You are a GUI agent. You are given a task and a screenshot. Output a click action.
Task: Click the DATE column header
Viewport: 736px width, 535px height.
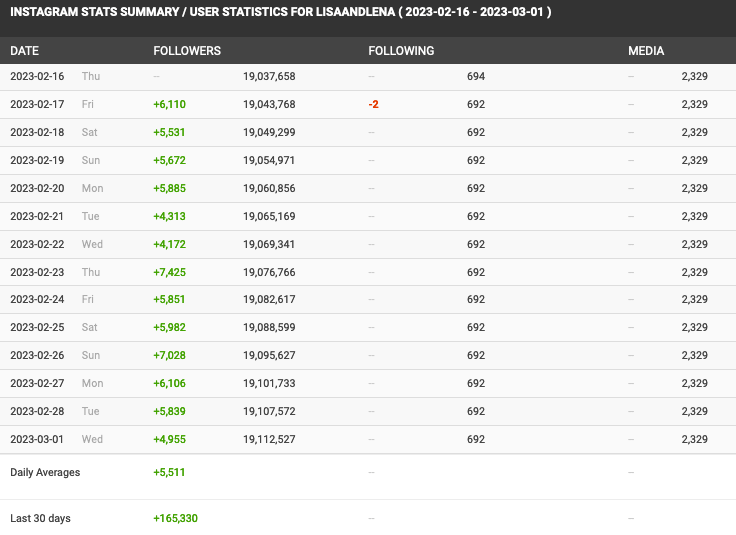click(24, 51)
